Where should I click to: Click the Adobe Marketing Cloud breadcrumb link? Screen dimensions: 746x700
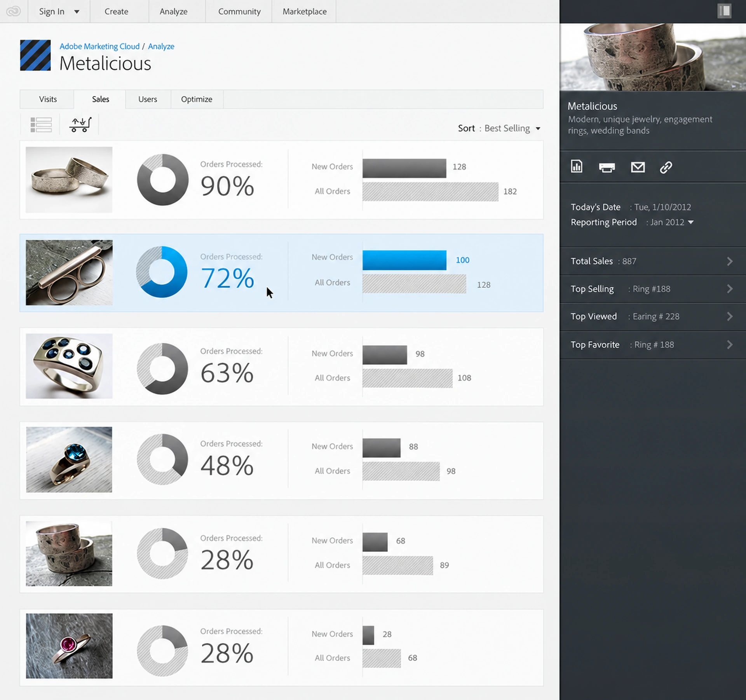99,46
